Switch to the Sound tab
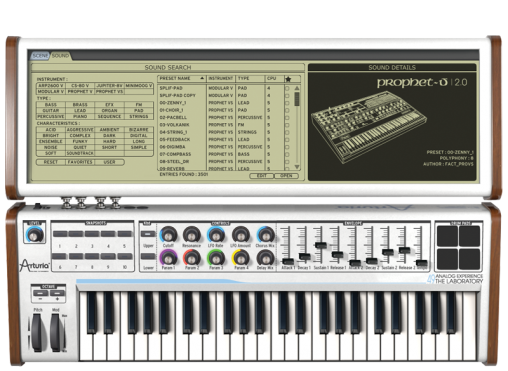This screenshot has width=508, height=371. 60,56
